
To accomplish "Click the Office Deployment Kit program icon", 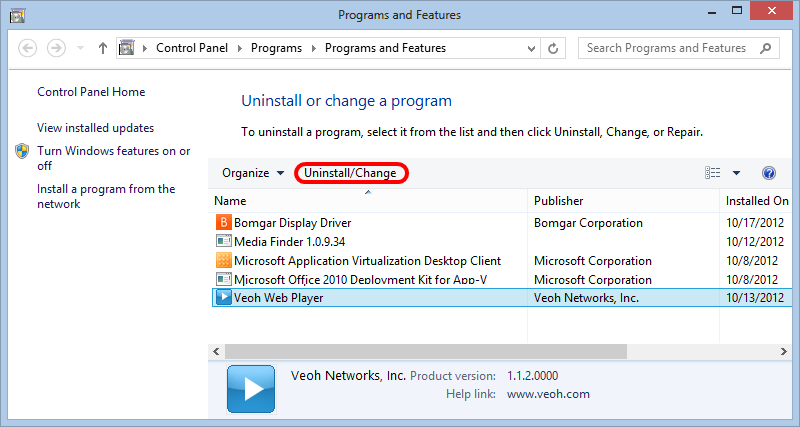I will (223, 279).
